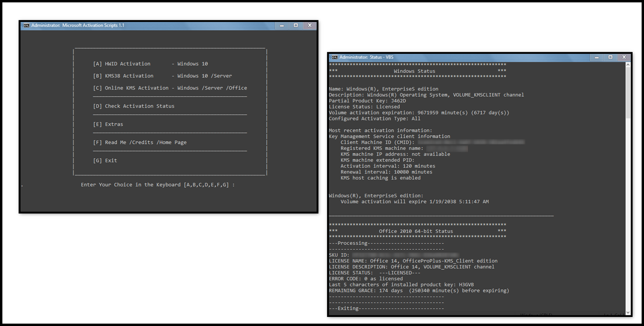This screenshot has width=644, height=326.
Task: Click the scroll-up arrow in Status window
Action: tap(628, 65)
